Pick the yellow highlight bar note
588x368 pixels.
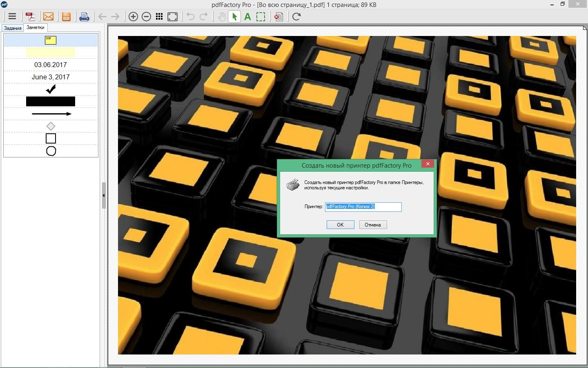point(51,52)
